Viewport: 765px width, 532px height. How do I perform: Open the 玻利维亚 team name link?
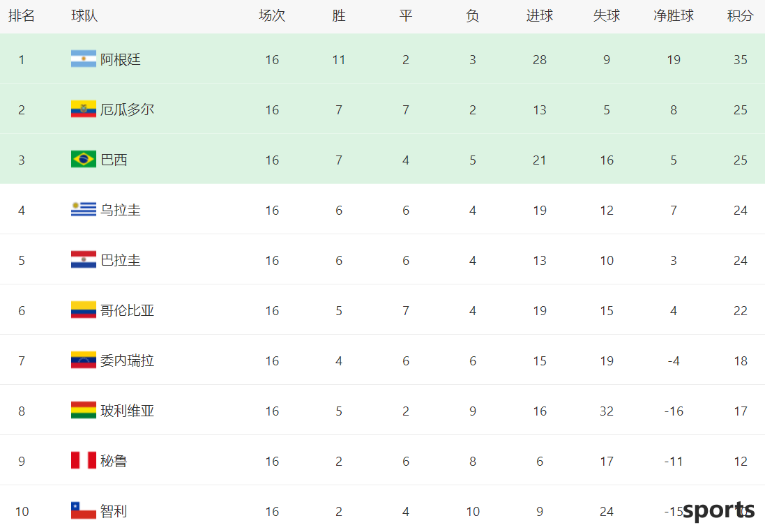pyautogui.click(x=128, y=411)
